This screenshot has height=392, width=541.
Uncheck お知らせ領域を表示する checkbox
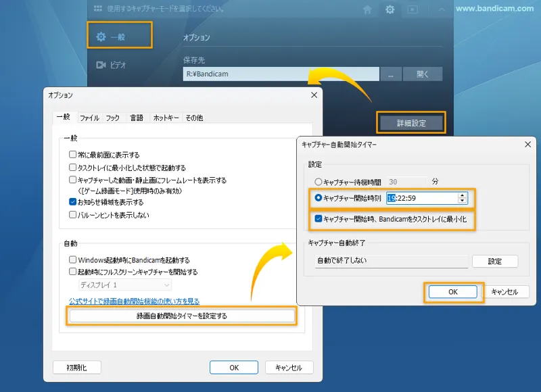tap(72, 201)
